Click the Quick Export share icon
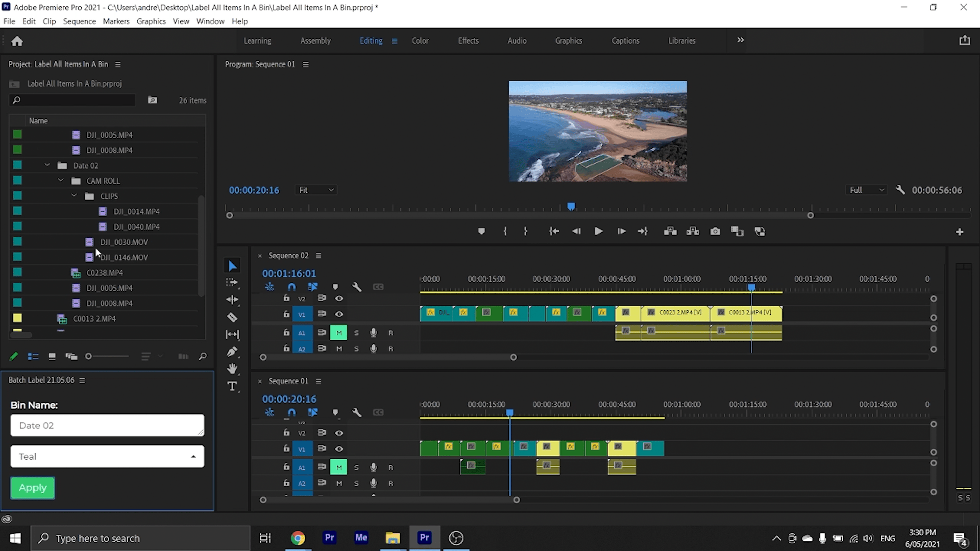The width and height of the screenshot is (980, 551). click(x=964, y=40)
